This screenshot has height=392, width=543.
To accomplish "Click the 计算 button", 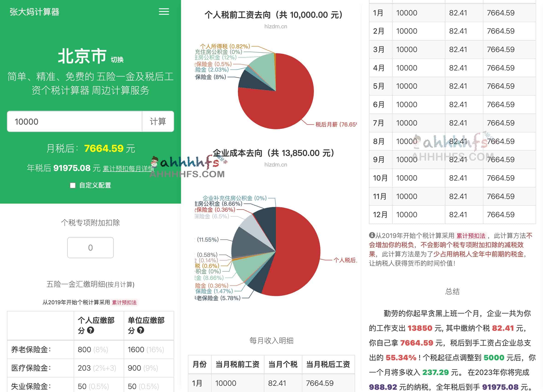I will [158, 121].
